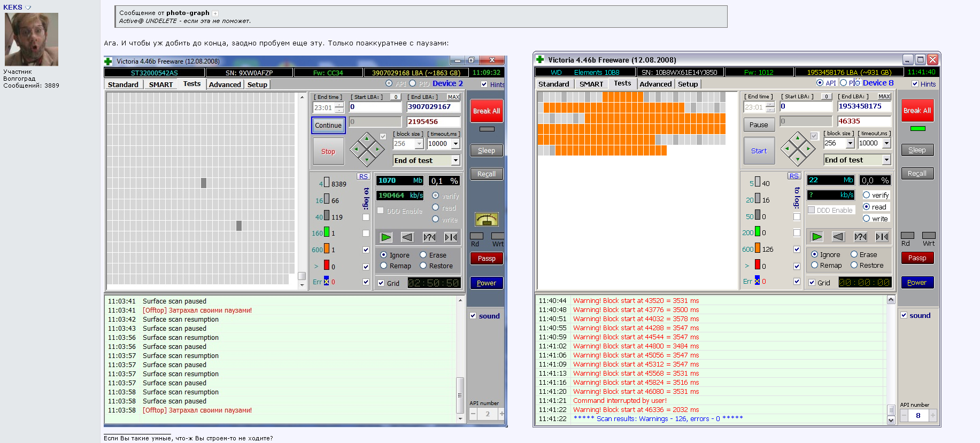Image resolution: width=980 pixels, height=443 pixels.
Task: Open block size dropdown in WD window
Action: coord(850,143)
